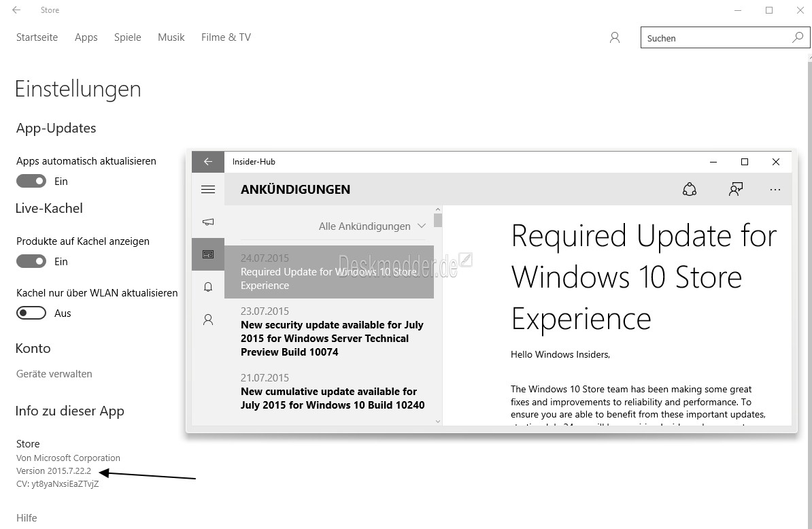Toggle Produkte auf Kachel anzeigen switch
Screen dimensions: 812x529
click(x=31, y=261)
